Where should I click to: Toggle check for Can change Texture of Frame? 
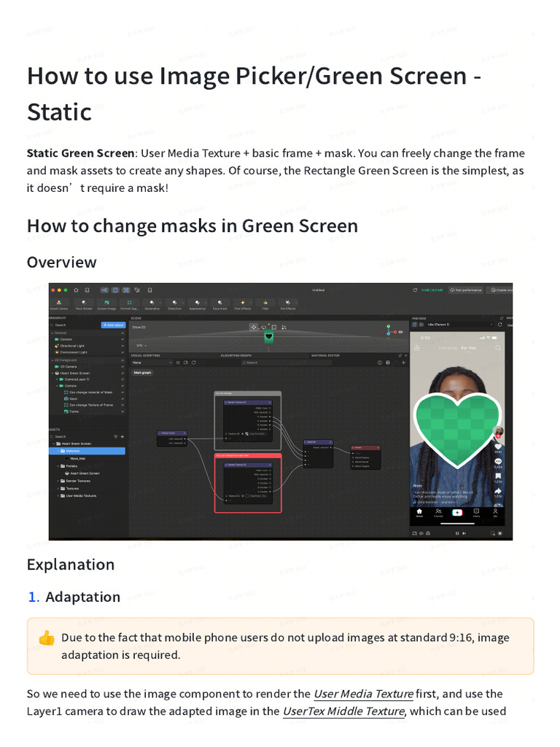click(x=122, y=405)
